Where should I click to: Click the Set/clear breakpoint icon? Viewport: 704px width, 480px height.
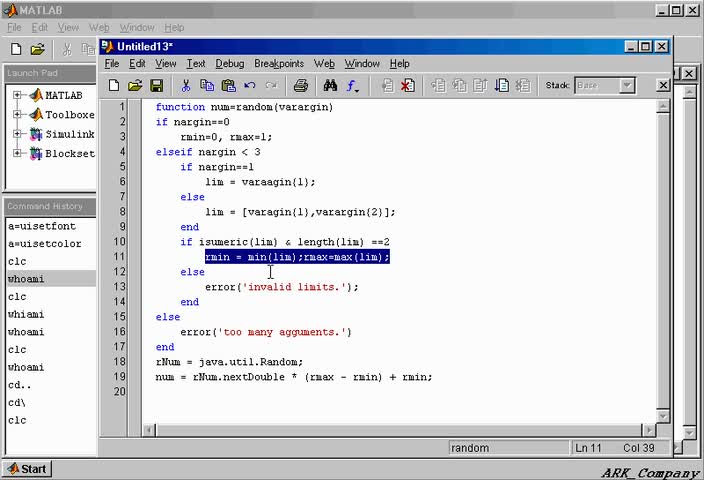click(x=387, y=85)
